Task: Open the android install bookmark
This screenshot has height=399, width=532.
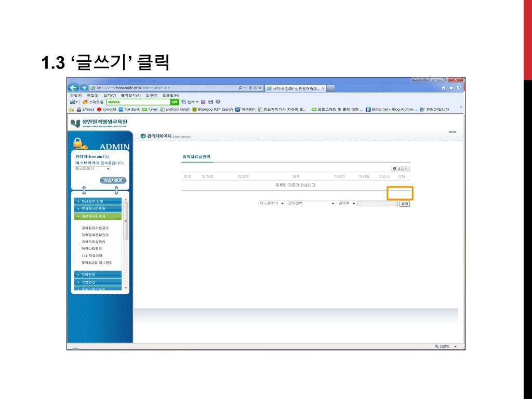Action: (175, 109)
